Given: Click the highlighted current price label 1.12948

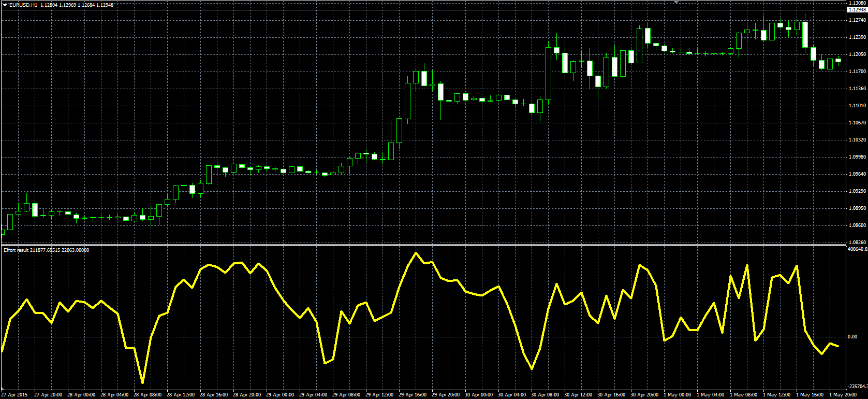Looking at the screenshot, I should [x=857, y=9].
